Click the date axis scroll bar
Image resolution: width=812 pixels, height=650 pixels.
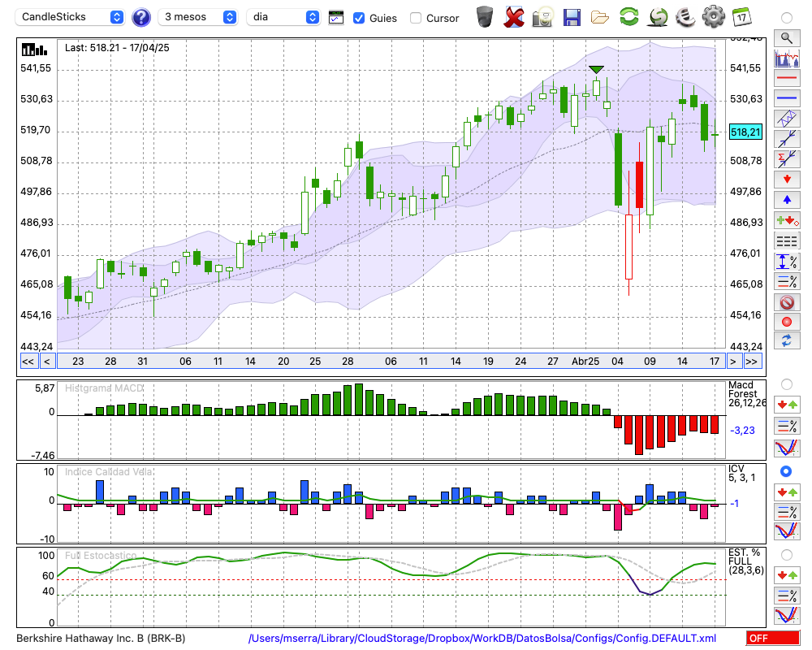click(x=391, y=362)
